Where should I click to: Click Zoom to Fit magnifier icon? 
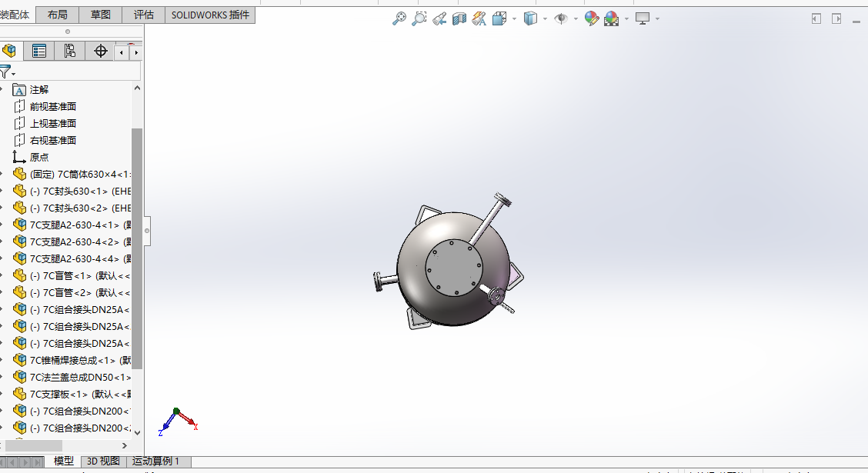tap(399, 18)
